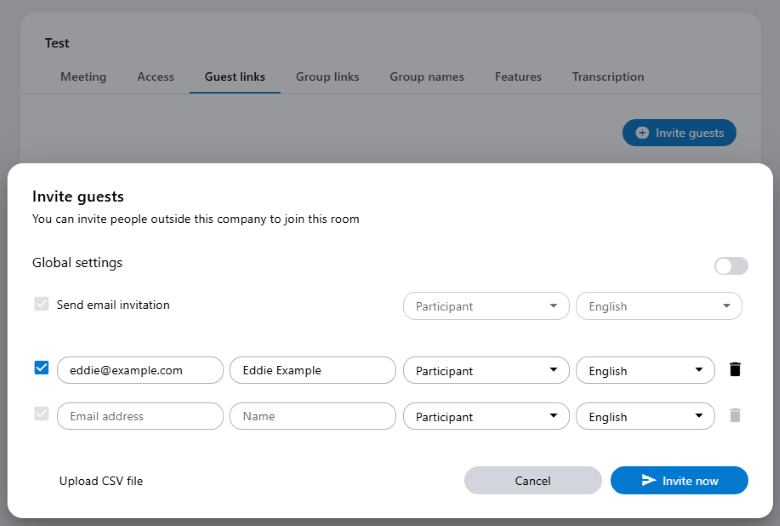Expand the Global settings English dropdown
Screen dimensions: 780x526
pyautogui.click(x=659, y=306)
